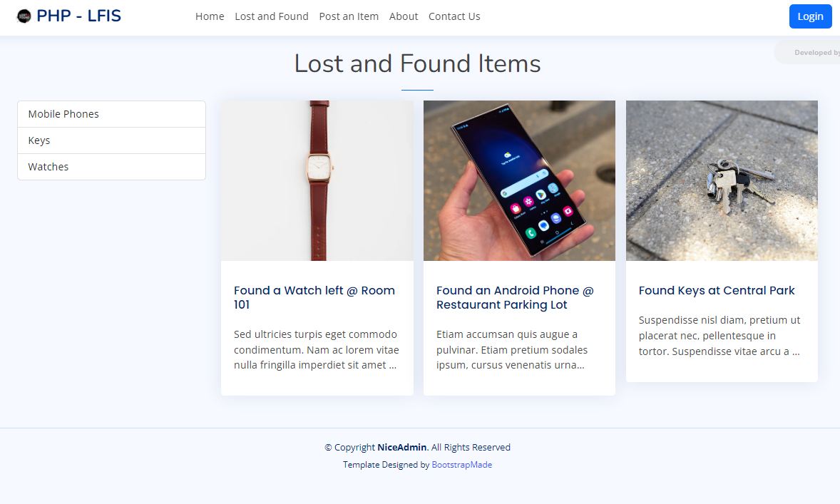
Task: Open the Android phone photo thumbnail
Action: (519, 180)
